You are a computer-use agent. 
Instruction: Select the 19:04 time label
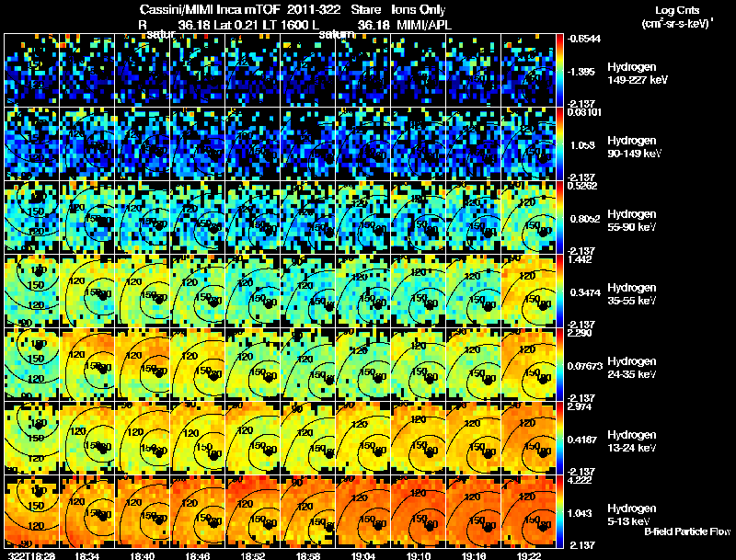pyautogui.click(x=363, y=555)
